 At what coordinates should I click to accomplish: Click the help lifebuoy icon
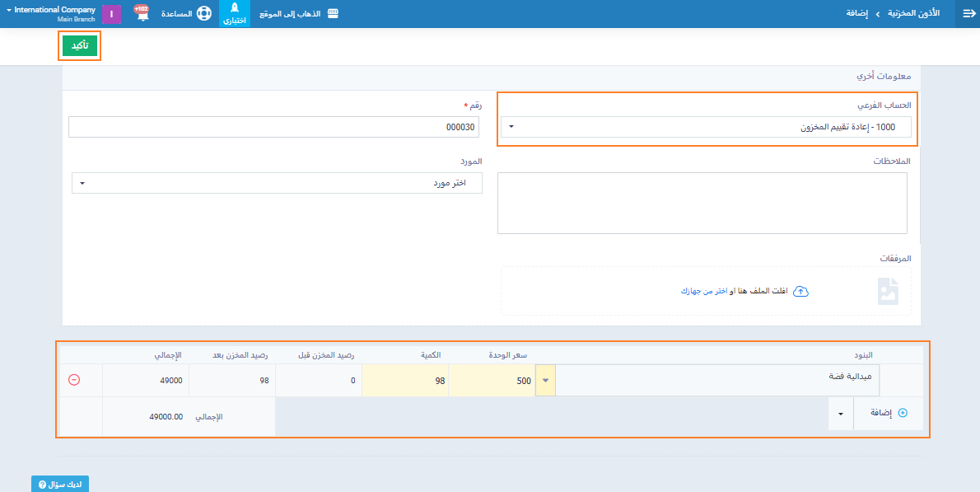[x=203, y=14]
